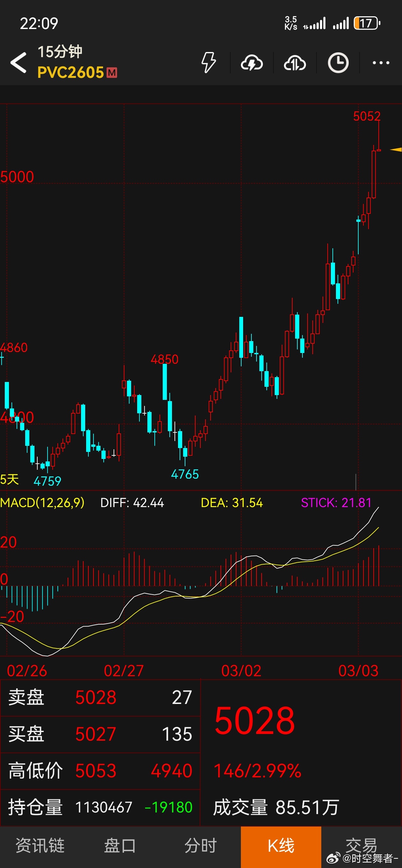Tap the red M badge beside PVC2605

(x=112, y=73)
